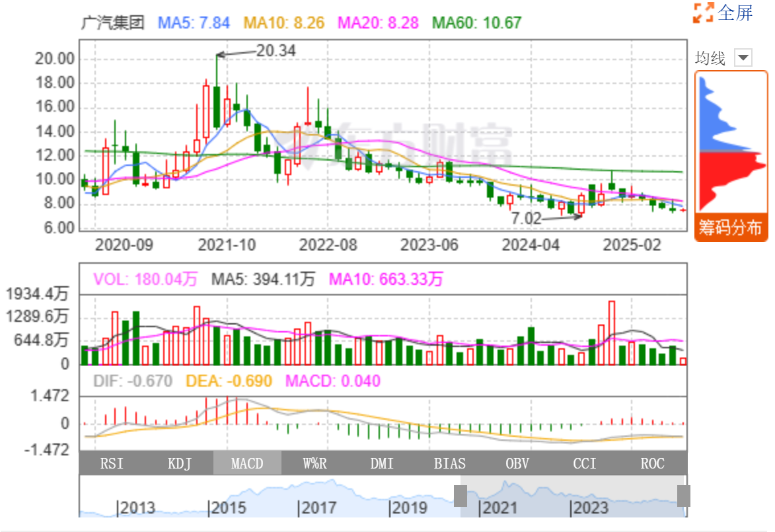775x532 pixels.
Task: Click the MA5: 7.84 legend label
Action: click(194, 22)
